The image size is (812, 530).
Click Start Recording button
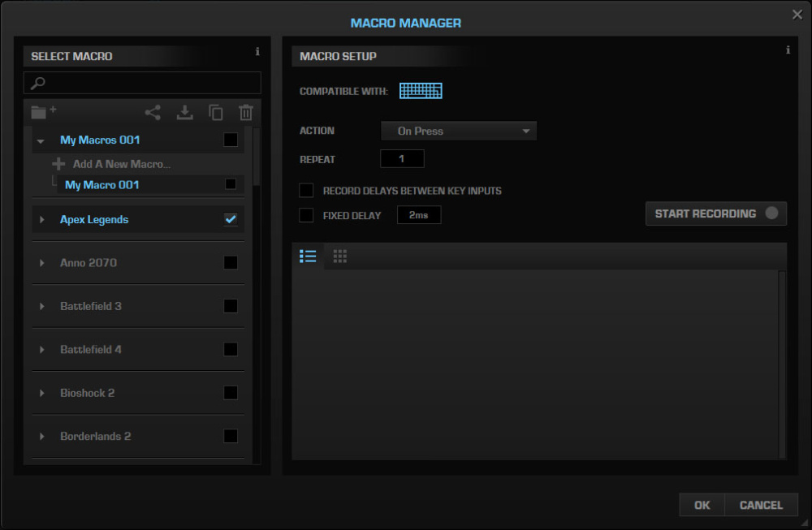click(715, 213)
